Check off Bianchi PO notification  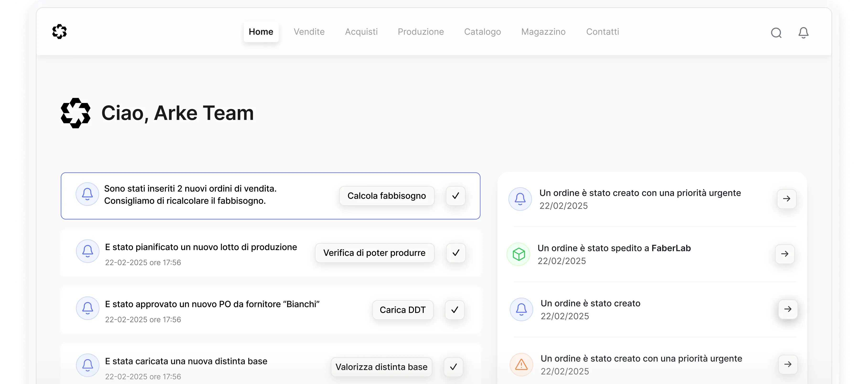pyautogui.click(x=454, y=310)
